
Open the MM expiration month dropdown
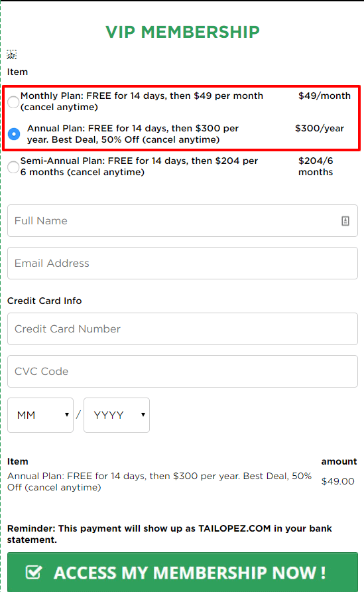pyautogui.click(x=40, y=415)
